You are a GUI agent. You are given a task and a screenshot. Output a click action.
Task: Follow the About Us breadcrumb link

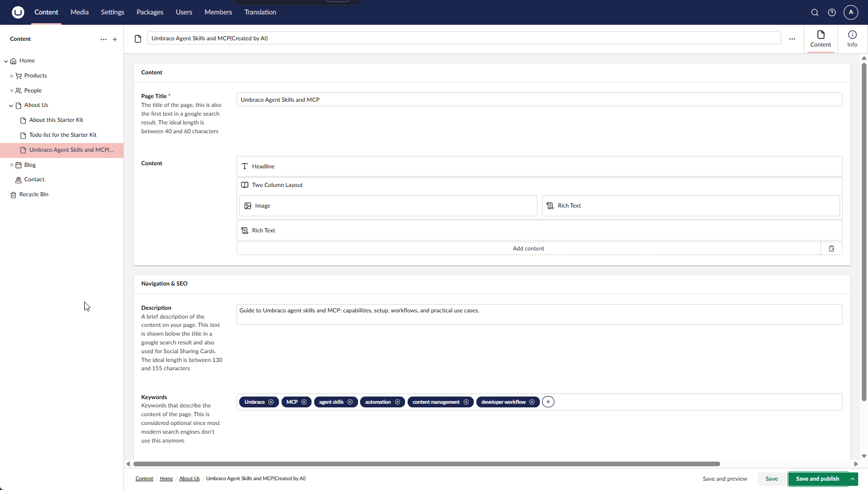(x=189, y=479)
